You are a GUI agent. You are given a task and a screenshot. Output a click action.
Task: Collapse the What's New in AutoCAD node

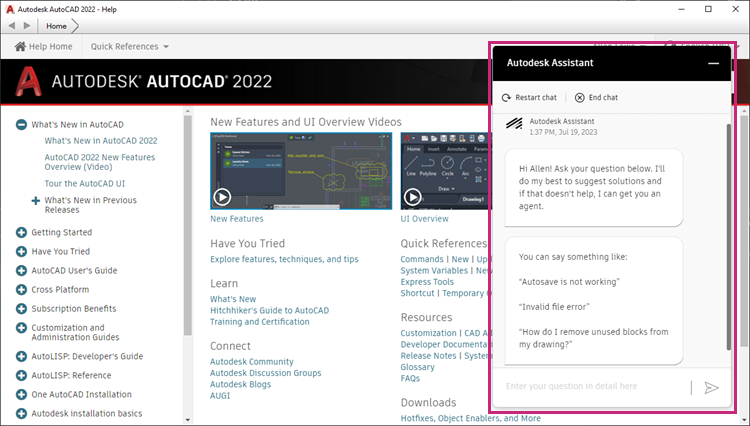pos(21,125)
